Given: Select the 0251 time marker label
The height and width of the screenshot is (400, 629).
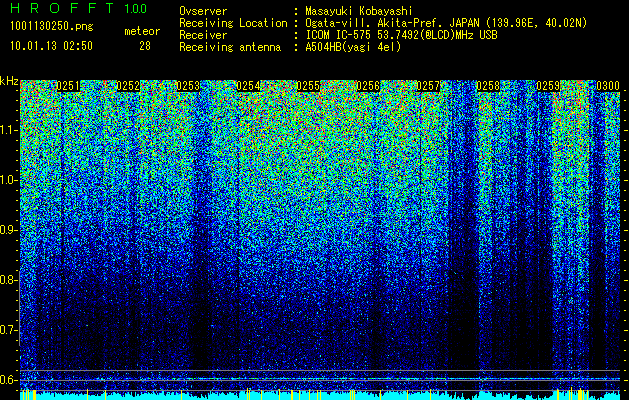Looking at the screenshot, I should point(68,86).
